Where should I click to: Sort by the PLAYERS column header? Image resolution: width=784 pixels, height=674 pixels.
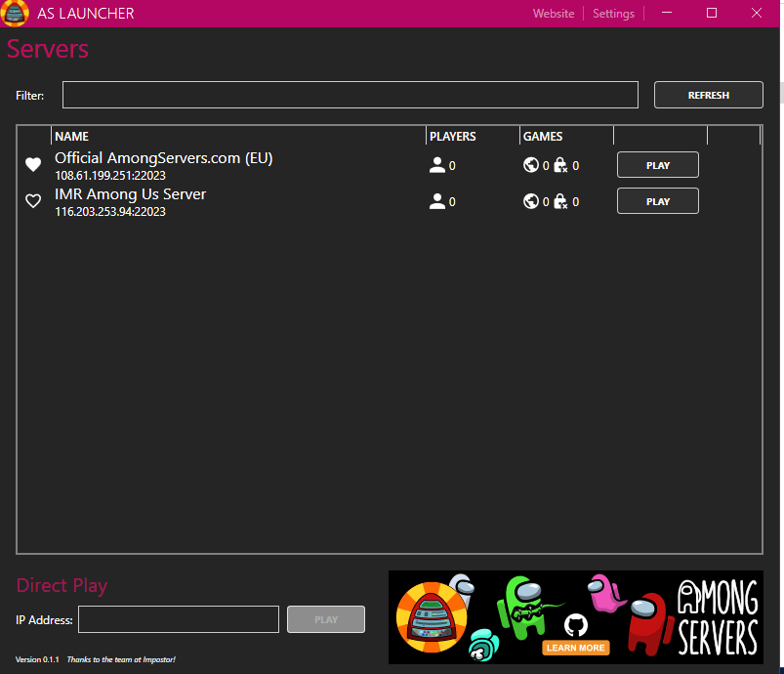pos(453,136)
